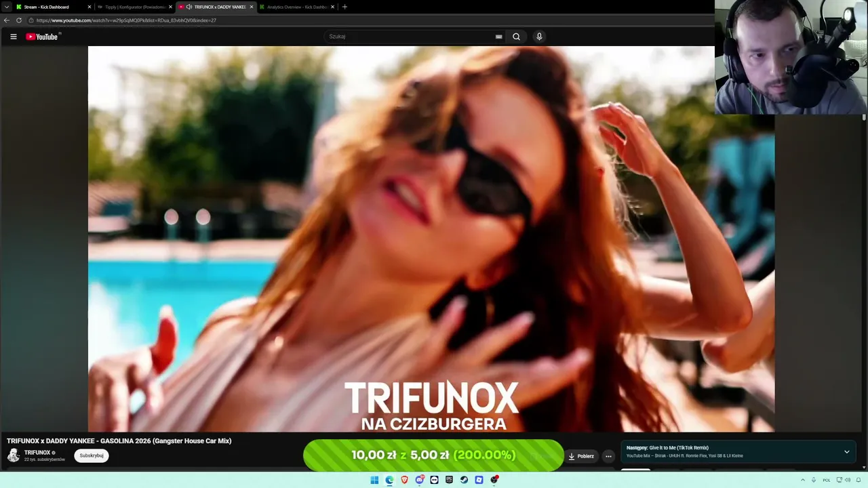Open the TRIFUNOX channel avatar
The width and height of the screenshot is (868, 488).
(14, 455)
